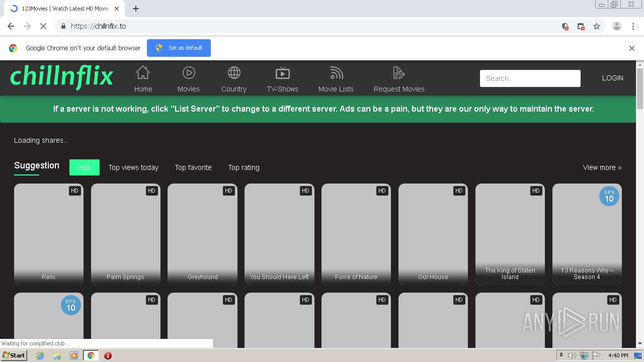Open media player from taskbar
This screenshot has height=362, width=644.
point(74,355)
